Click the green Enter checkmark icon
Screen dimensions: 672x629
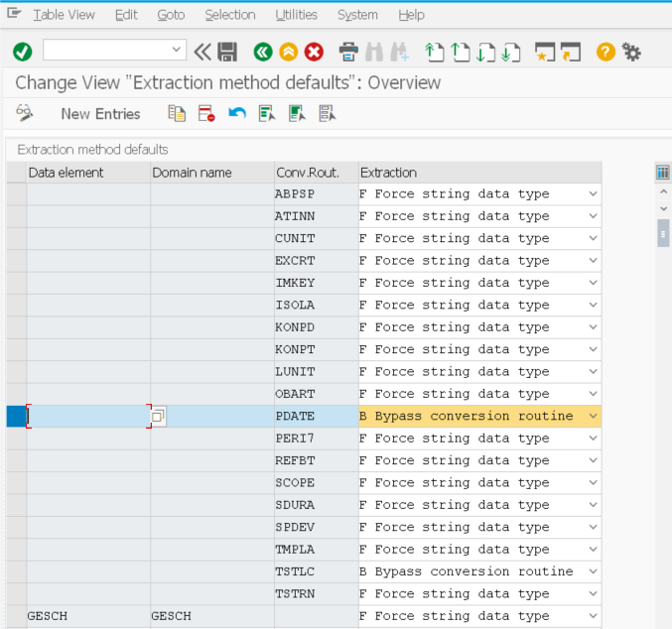(22, 53)
